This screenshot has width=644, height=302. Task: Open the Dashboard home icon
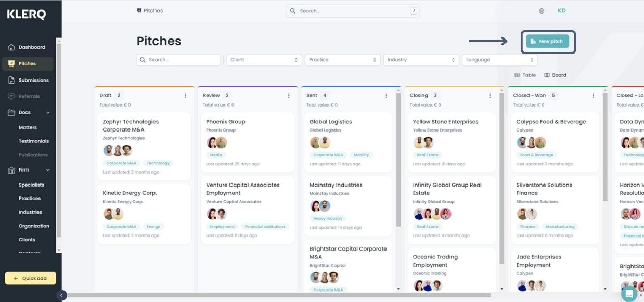click(x=11, y=47)
